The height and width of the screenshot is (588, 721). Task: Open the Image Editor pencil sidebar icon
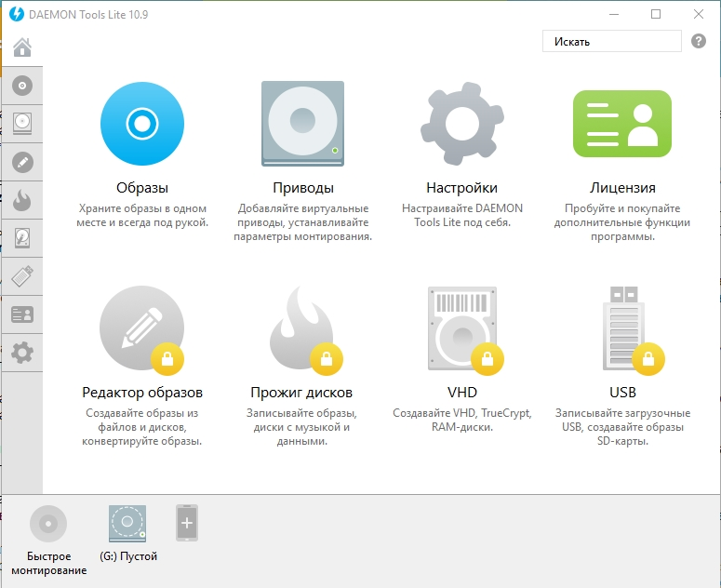(22, 162)
